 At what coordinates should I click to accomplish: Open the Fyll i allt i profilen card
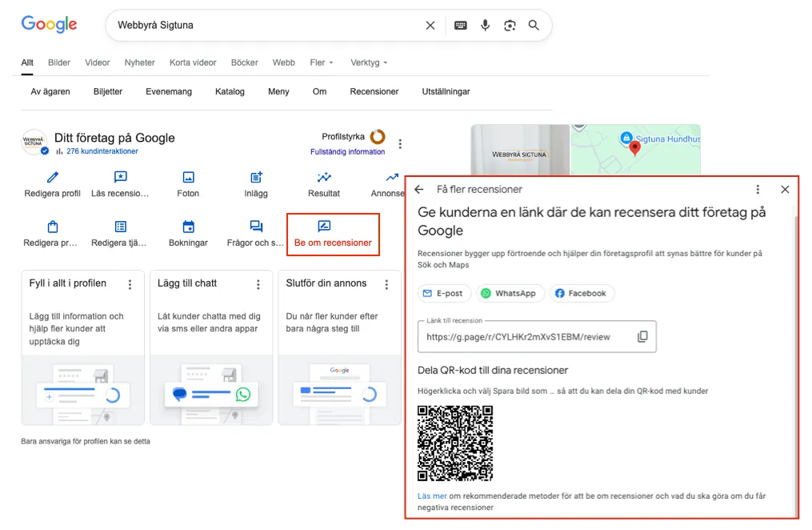pos(83,347)
